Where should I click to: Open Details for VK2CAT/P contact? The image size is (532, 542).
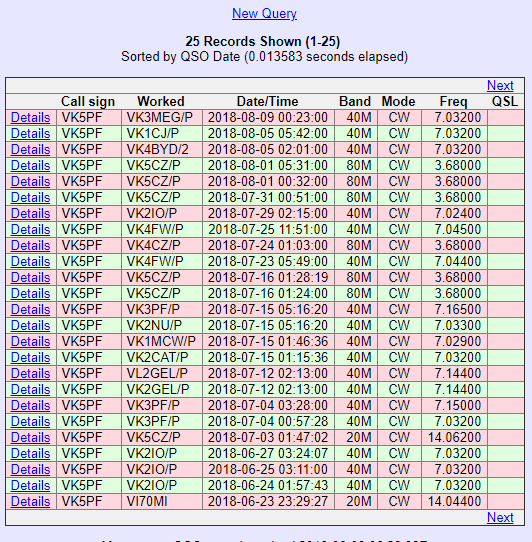point(30,357)
